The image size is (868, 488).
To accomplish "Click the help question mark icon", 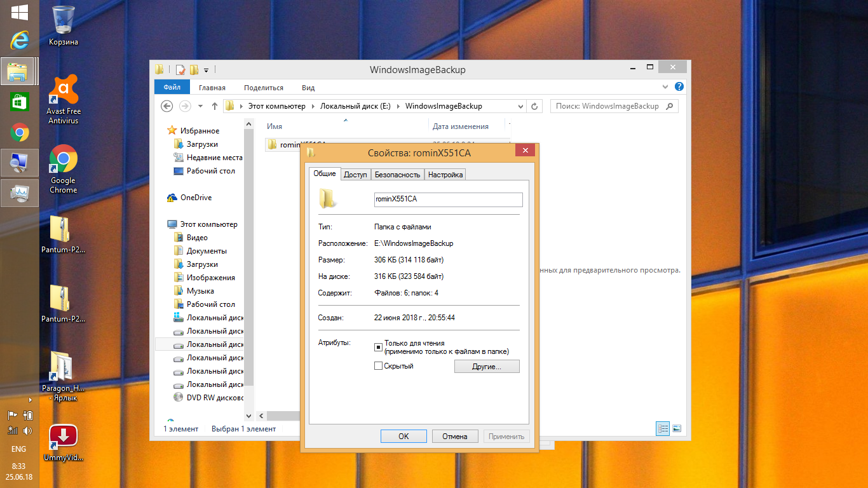I will pyautogui.click(x=679, y=87).
